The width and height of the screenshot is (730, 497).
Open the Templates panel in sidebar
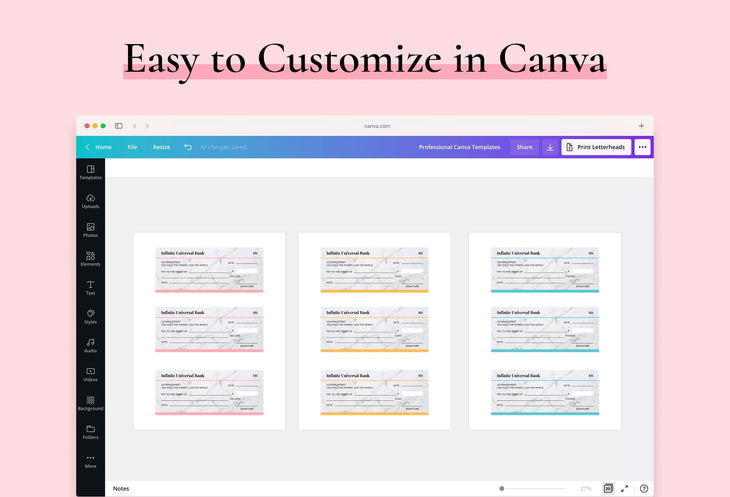pos(90,172)
